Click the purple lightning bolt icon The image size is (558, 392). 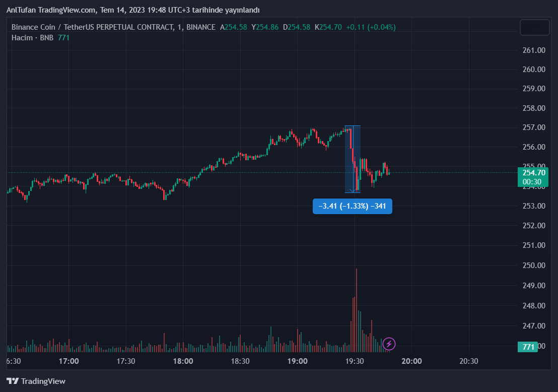click(389, 344)
